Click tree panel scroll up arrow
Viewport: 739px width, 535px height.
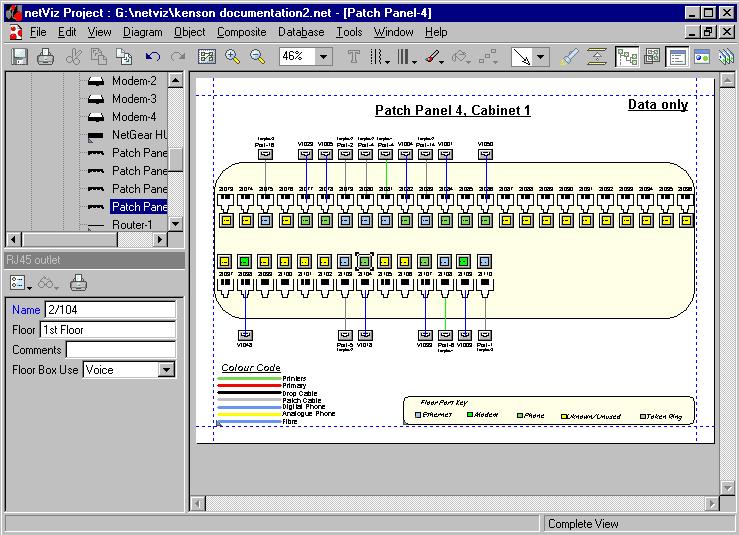[175, 80]
